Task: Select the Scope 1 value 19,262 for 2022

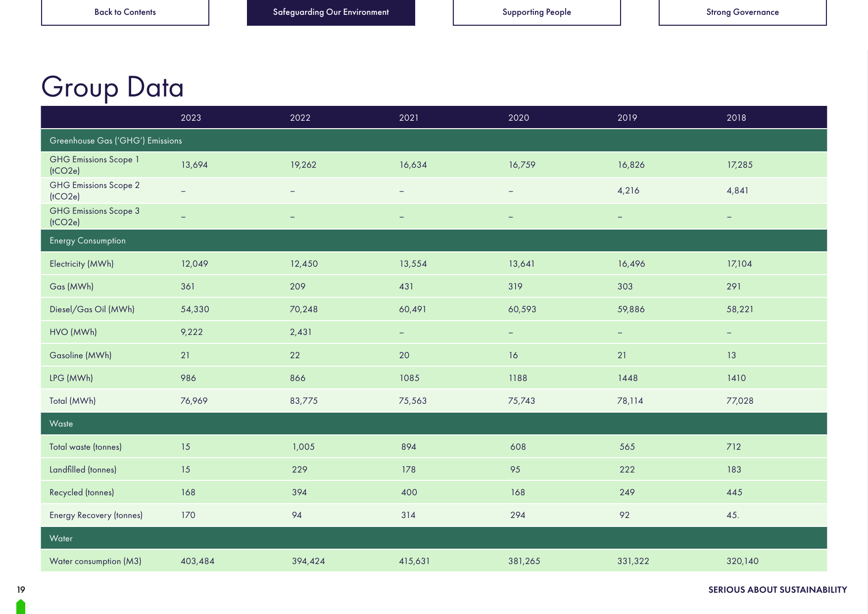Action: tap(303, 165)
